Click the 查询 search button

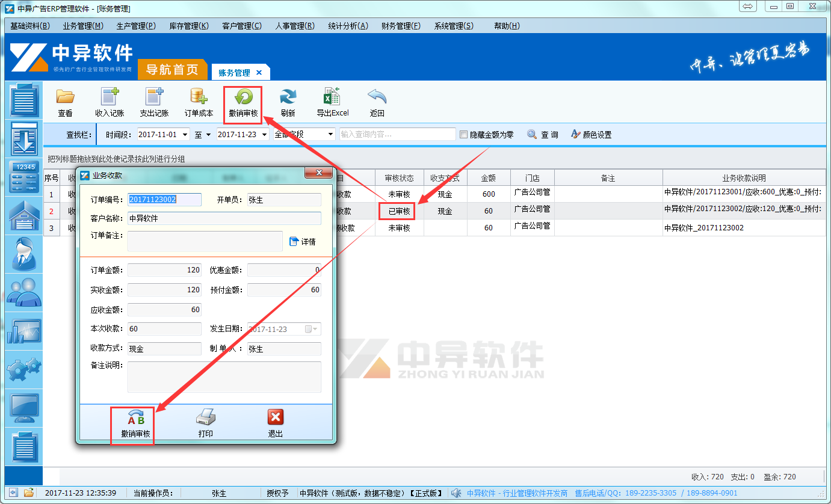point(543,135)
